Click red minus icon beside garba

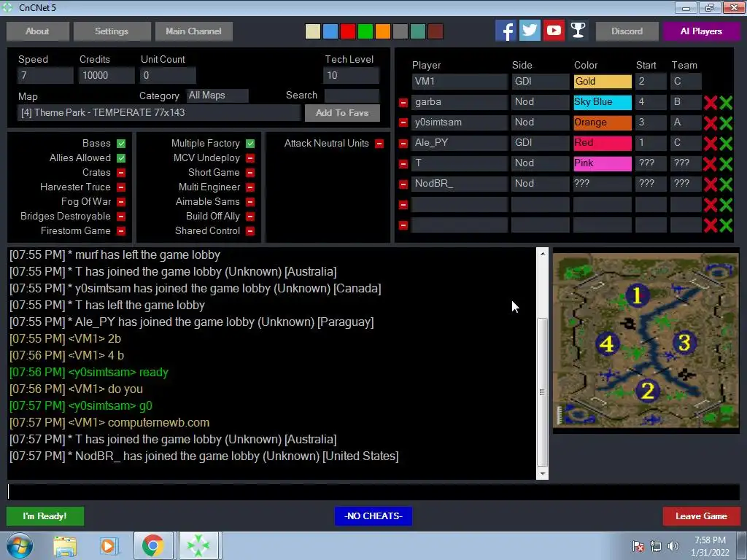pos(403,102)
